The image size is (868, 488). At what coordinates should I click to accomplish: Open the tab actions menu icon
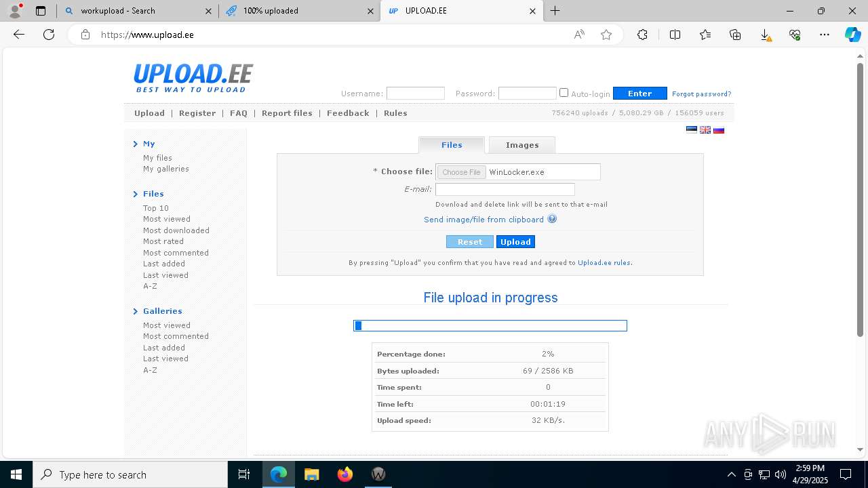41,11
